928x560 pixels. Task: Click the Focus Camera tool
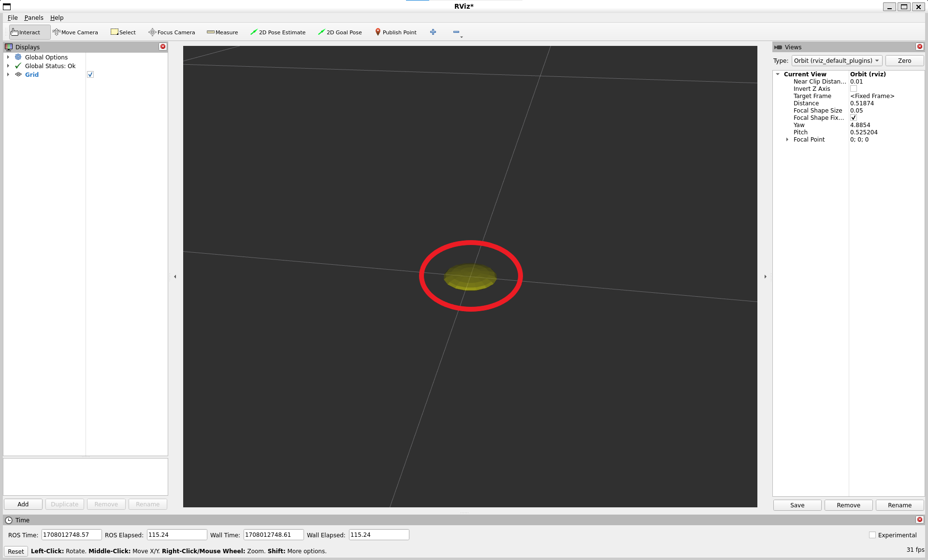point(172,32)
